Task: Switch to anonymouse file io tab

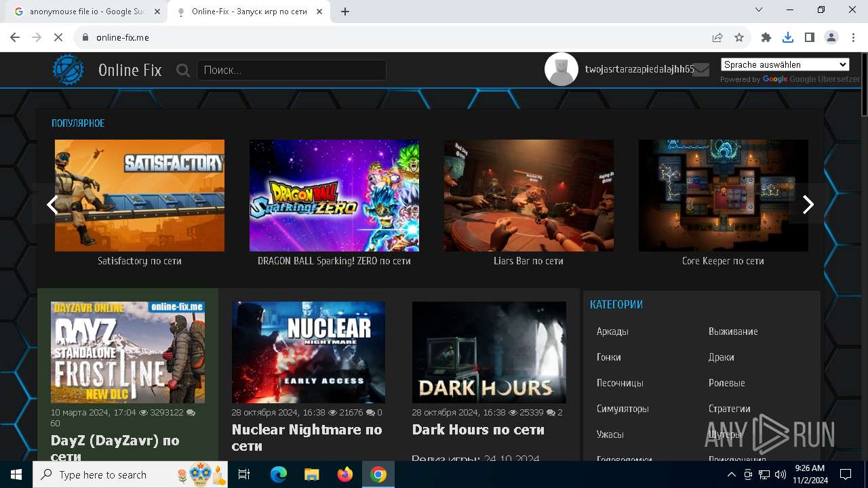Action: (85, 12)
